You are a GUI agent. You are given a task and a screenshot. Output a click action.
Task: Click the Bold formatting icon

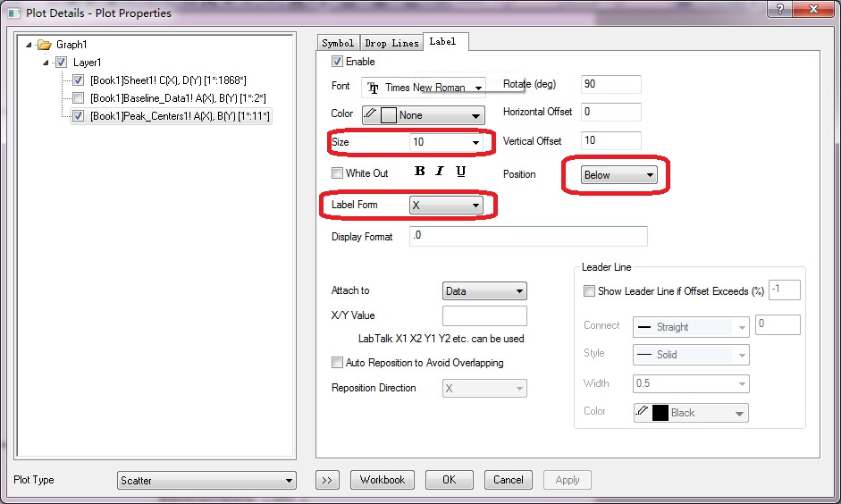coord(420,172)
